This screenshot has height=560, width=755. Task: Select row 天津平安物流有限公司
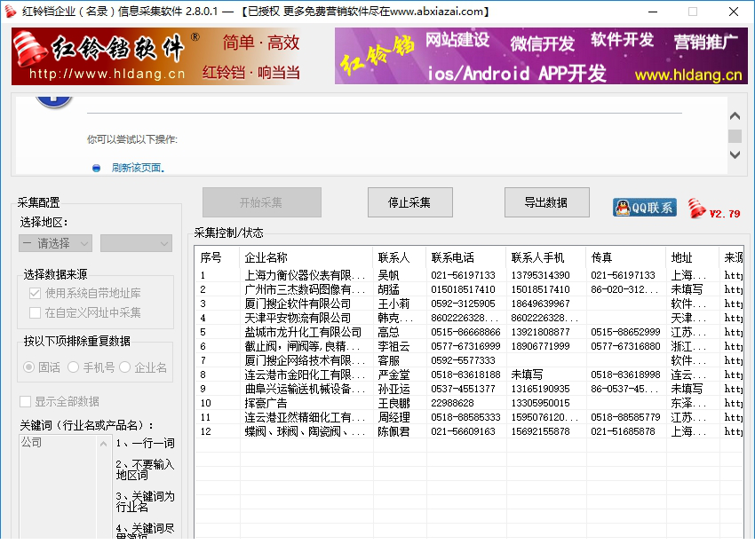[x=469, y=318]
